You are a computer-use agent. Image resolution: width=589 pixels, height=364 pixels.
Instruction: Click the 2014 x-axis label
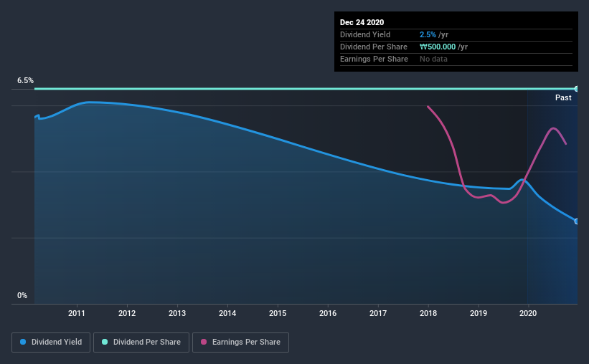[227, 313]
